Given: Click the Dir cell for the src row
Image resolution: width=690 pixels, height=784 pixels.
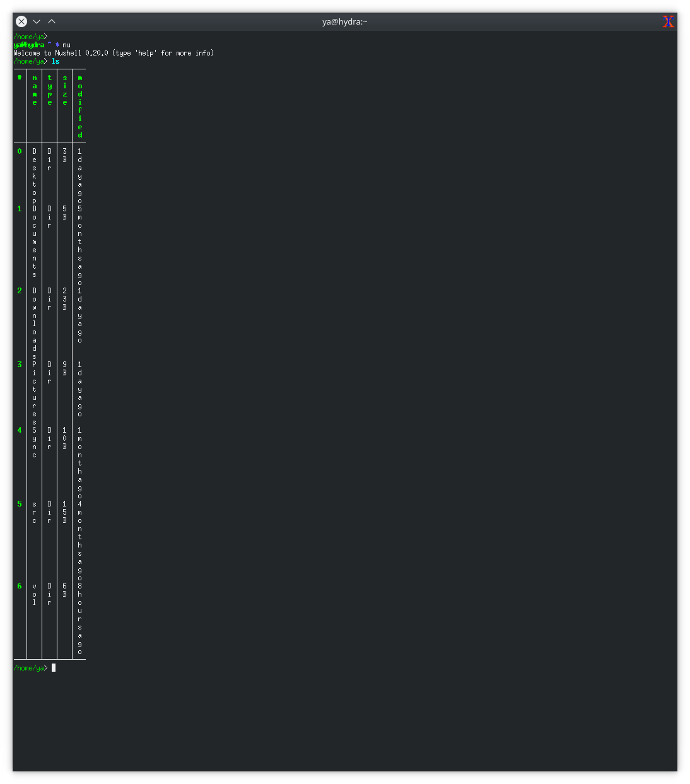Looking at the screenshot, I should 49,511.
